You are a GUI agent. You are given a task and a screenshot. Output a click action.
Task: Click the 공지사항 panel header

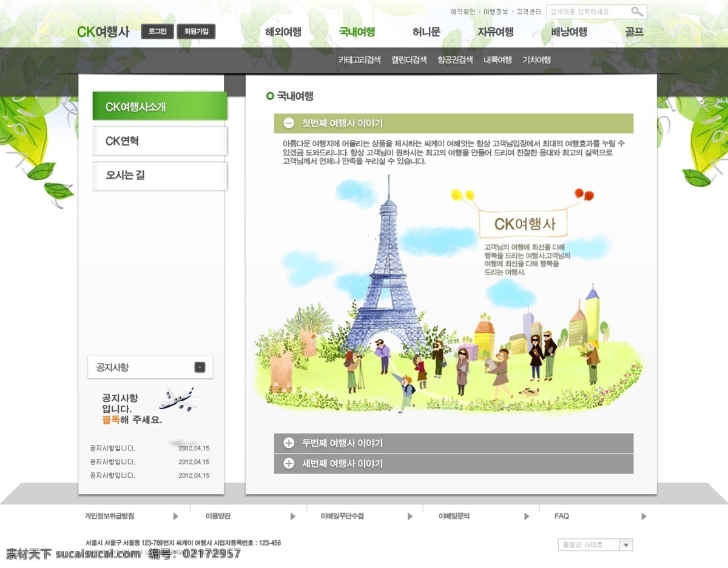[150, 367]
